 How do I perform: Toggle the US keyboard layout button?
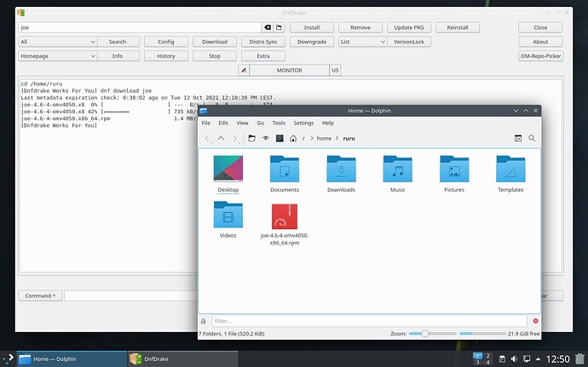(335, 70)
